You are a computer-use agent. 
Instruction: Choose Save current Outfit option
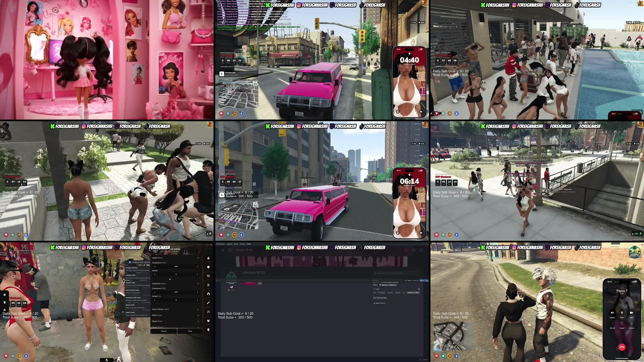tap(138, 291)
